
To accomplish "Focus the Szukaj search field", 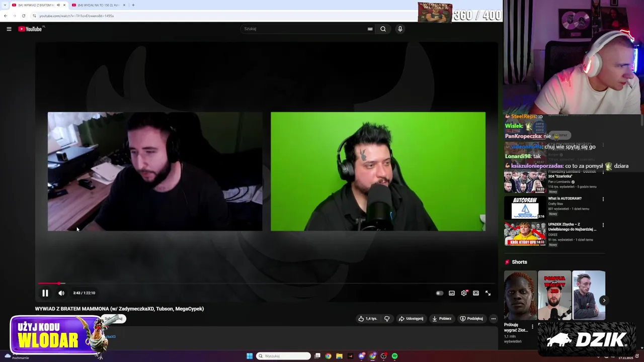I will click(304, 29).
